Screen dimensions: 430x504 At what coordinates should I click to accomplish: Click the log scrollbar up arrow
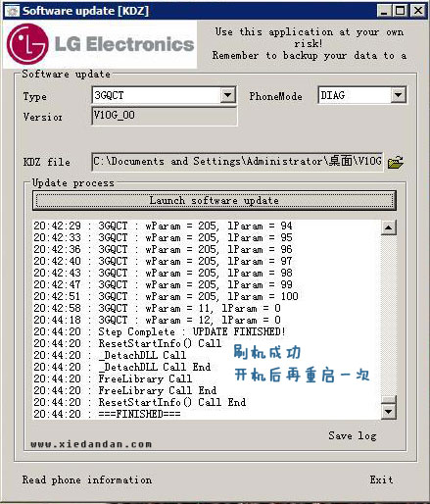click(x=389, y=227)
